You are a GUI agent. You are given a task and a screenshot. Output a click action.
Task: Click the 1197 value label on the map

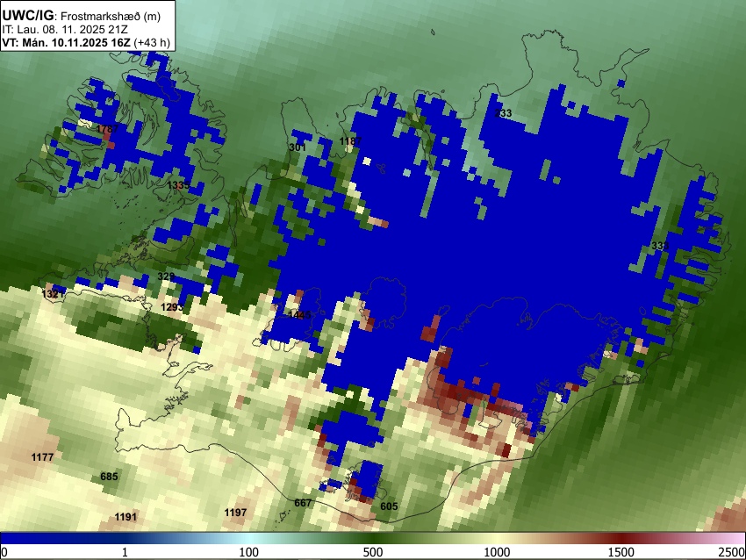tap(235, 513)
